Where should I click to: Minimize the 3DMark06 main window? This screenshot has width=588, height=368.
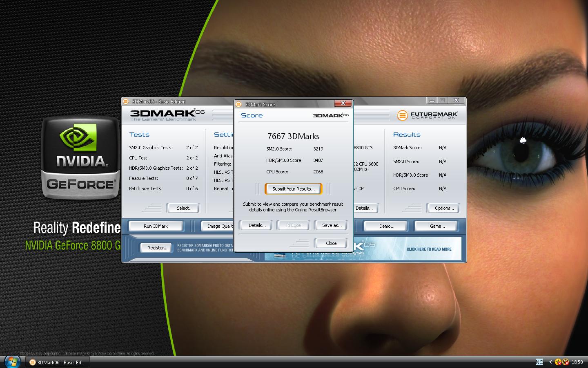tap(432, 101)
